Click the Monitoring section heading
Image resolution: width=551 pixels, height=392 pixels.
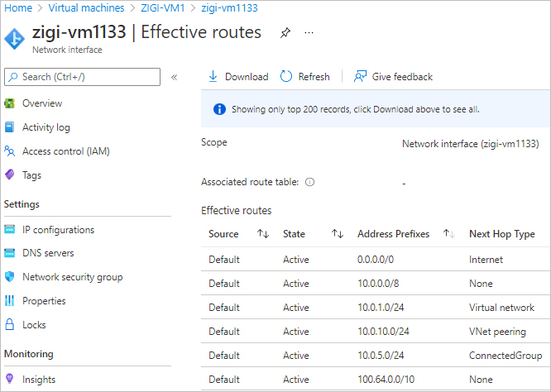[x=29, y=354]
